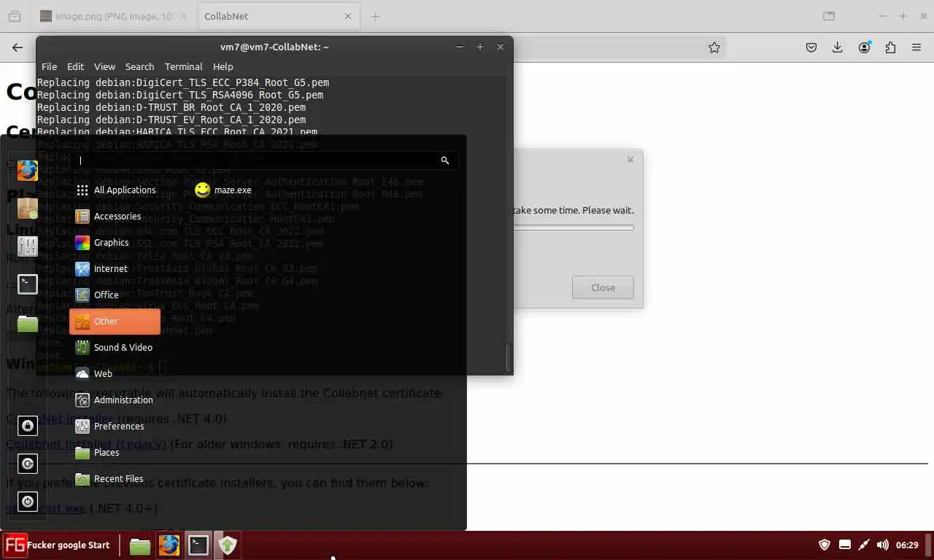Open Collabnet Installer (Legacy) link
The height and width of the screenshot is (560, 934).
click(x=86, y=444)
